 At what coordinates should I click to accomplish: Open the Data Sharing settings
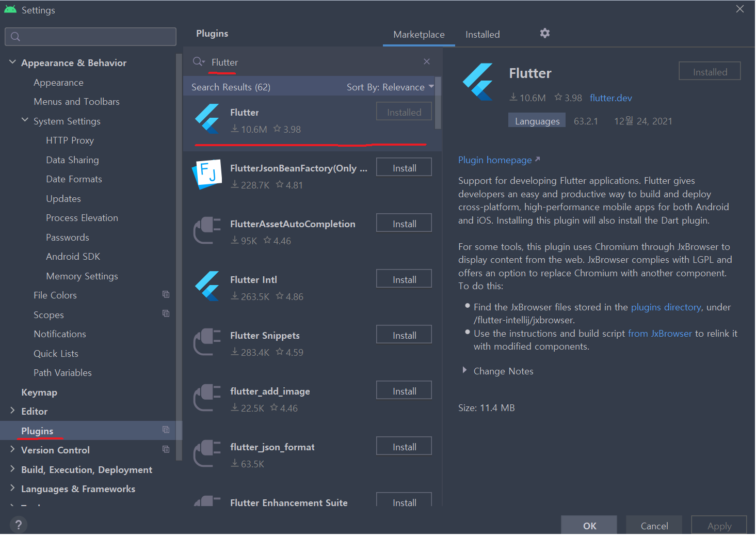click(72, 160)
